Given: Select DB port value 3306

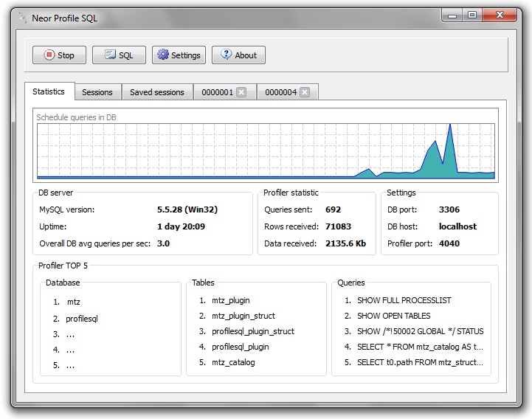Looking at the screenshot, I should (x=449, y=209).
